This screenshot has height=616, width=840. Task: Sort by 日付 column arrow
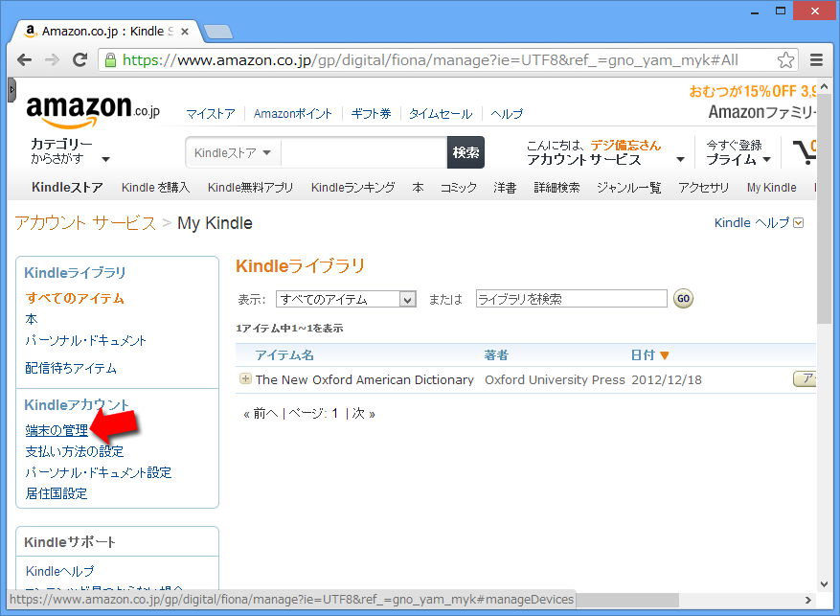(665, 355)
